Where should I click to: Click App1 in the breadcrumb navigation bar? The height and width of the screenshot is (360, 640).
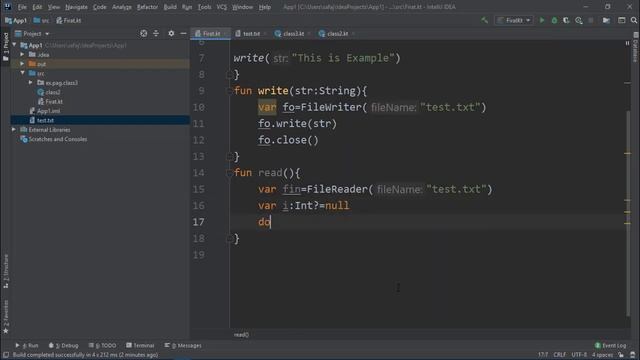click(x=16, y=20)
